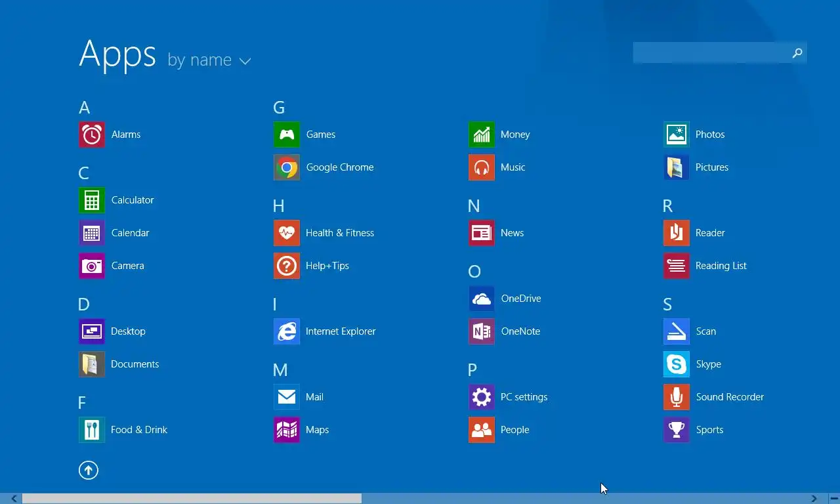Click the 'A' group letter header

coord(85,108)
